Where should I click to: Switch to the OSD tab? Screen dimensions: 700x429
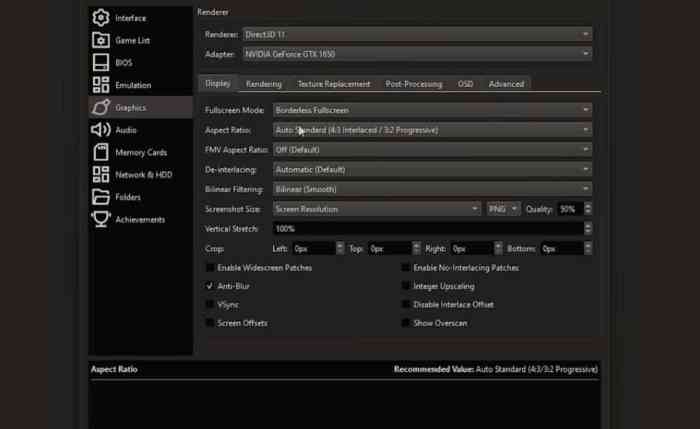(465, 84)
